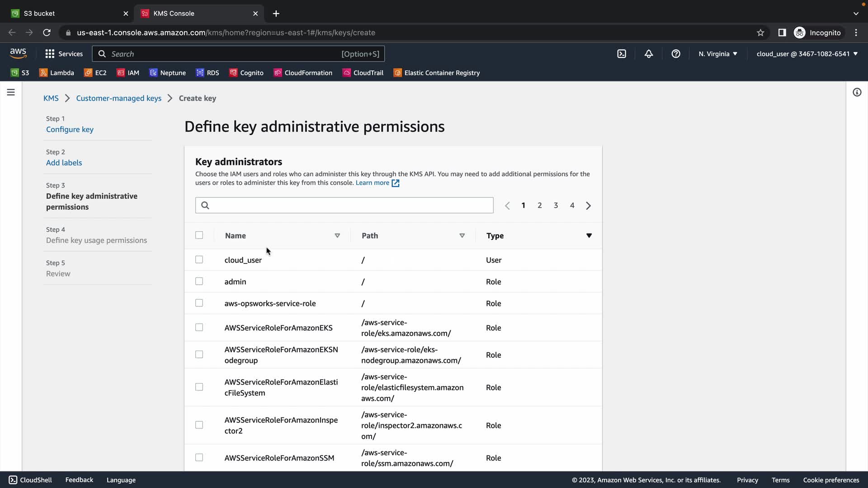Click the AWS logo home icon
The image size is (868, 488).
coord(18,53)
